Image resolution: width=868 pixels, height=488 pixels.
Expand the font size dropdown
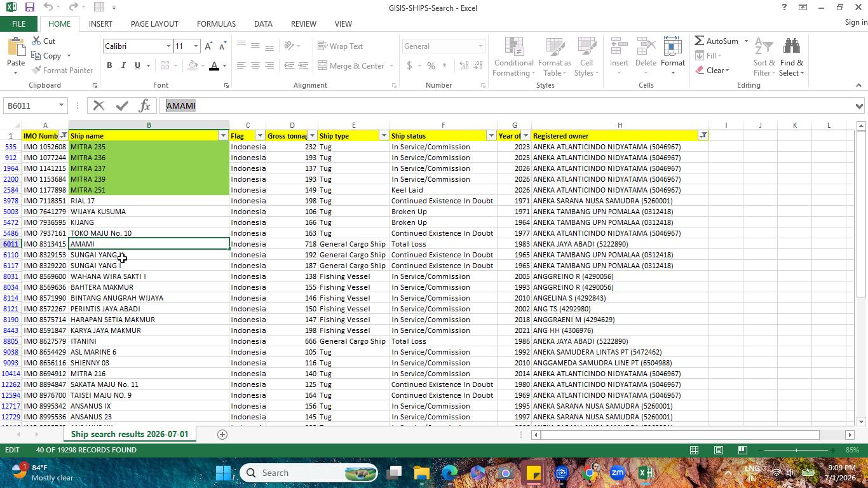pos(196,46)
